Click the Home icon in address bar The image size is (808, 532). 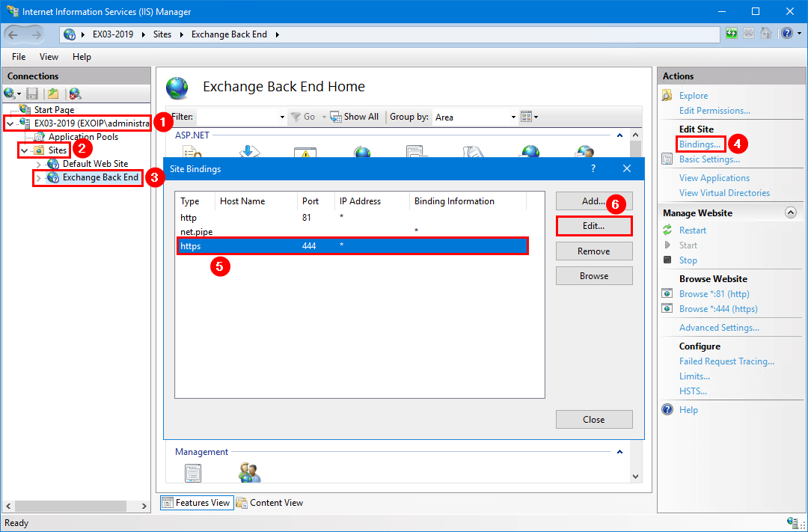[766, 34]
